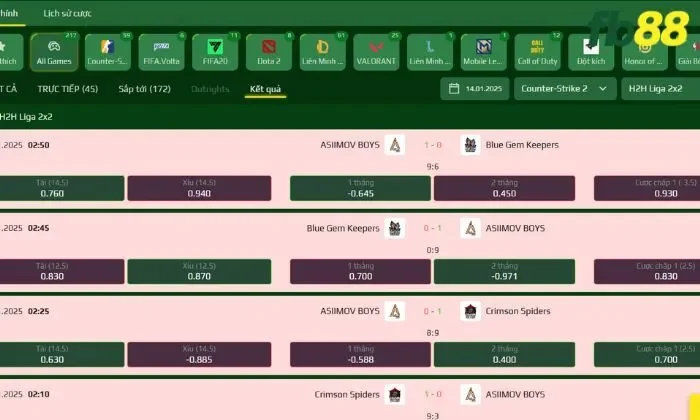Click the 2 thắng -0.971 odds button

(504, 271)
